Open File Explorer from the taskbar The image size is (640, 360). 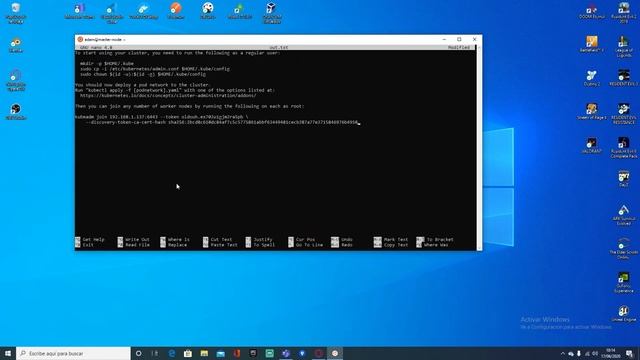204,353
